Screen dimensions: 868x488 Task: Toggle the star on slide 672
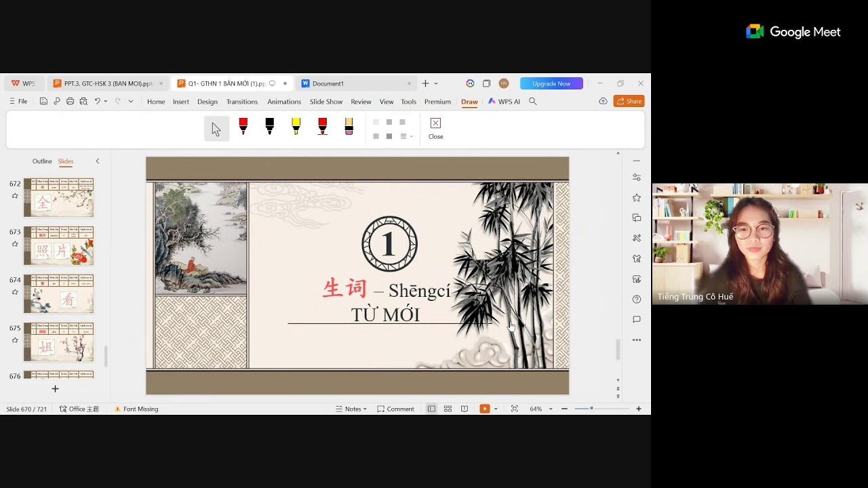point(15,196)
